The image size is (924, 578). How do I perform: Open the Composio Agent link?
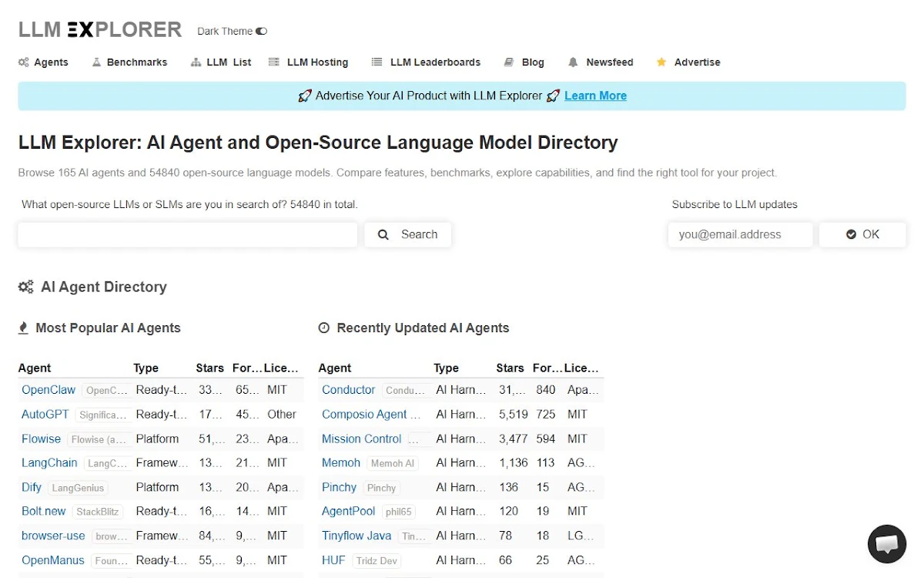click(371, 414)
